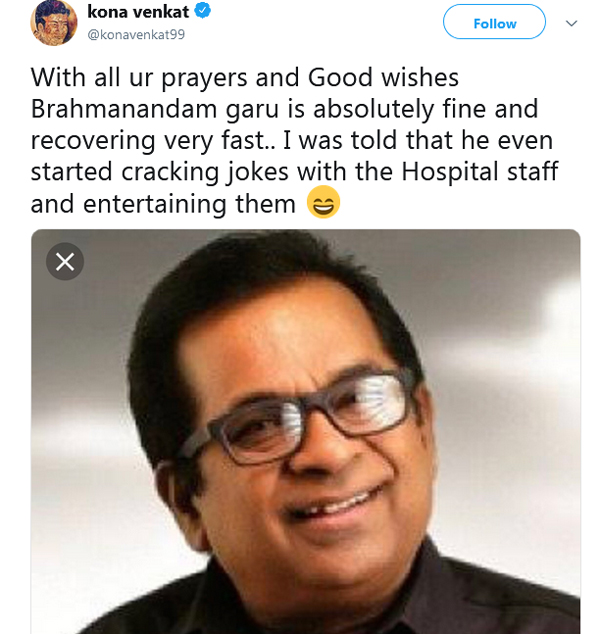This screenshot has width=600, height=634.
Task: Click the blue verified badge
Action: (203, 12)
